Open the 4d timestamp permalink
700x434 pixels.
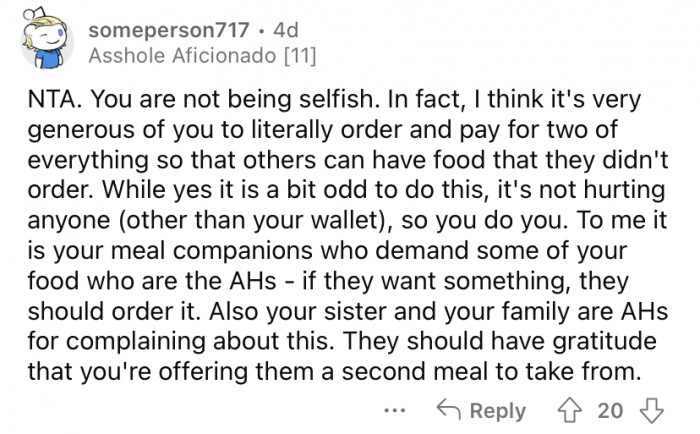tap(286, 30)
